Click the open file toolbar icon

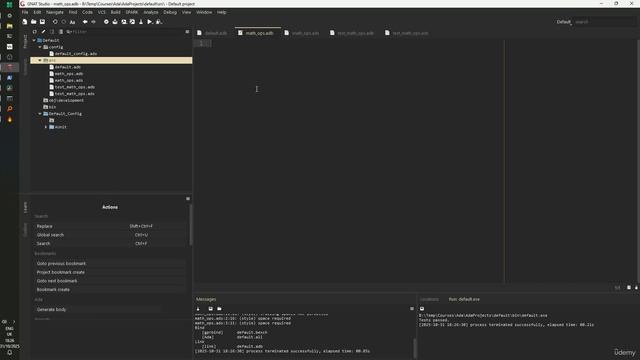tap(33, 22)
